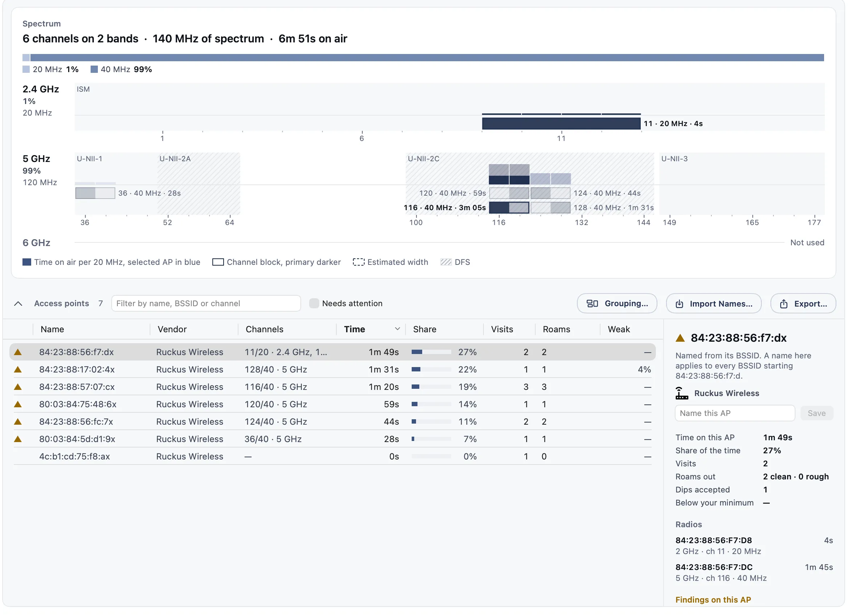Sort by the Weak column header
Viewport: 848px width, 616px height.
point(619,329)
